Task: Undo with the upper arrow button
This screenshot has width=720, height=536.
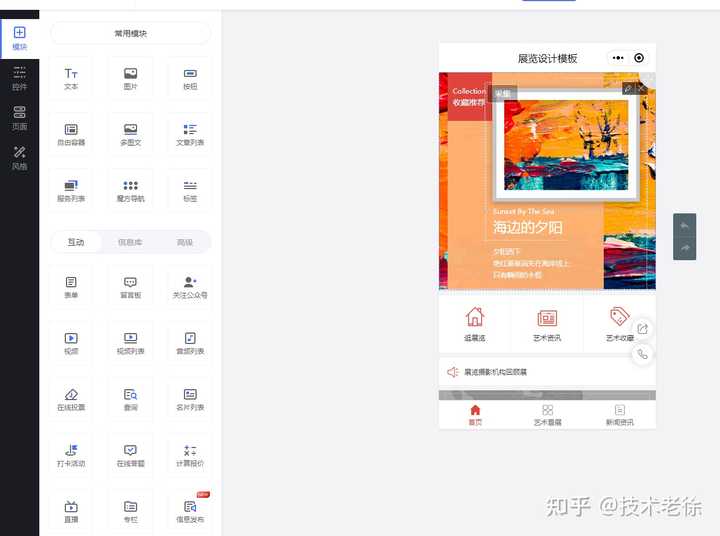Action: click(684, 226)
